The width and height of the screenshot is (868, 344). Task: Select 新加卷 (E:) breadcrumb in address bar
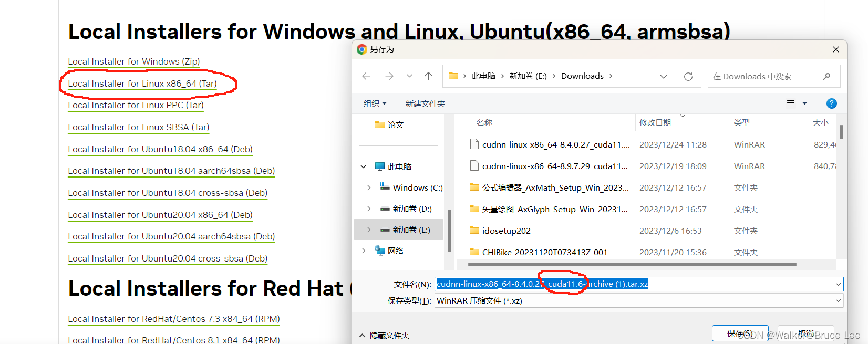pos(528,76)
